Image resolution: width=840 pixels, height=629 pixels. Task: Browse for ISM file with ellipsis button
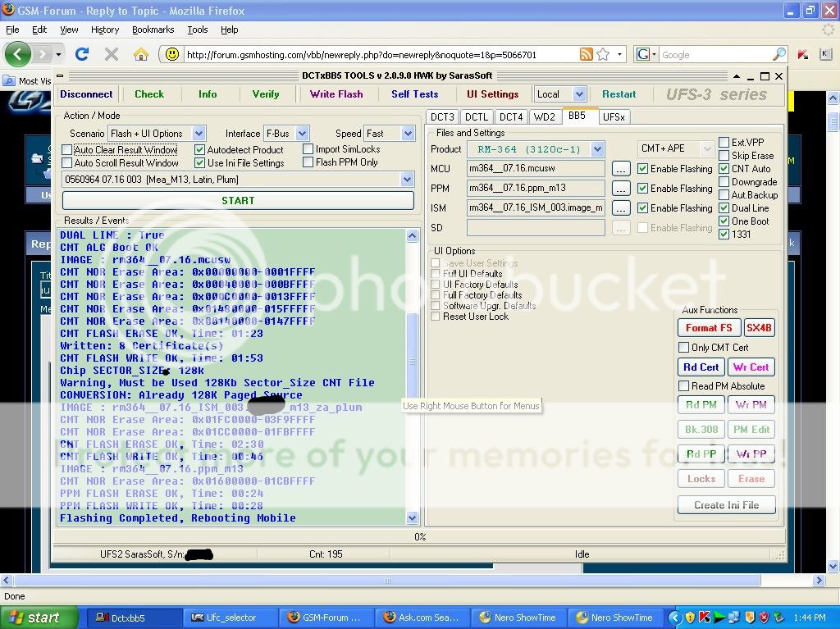(621, 207)
